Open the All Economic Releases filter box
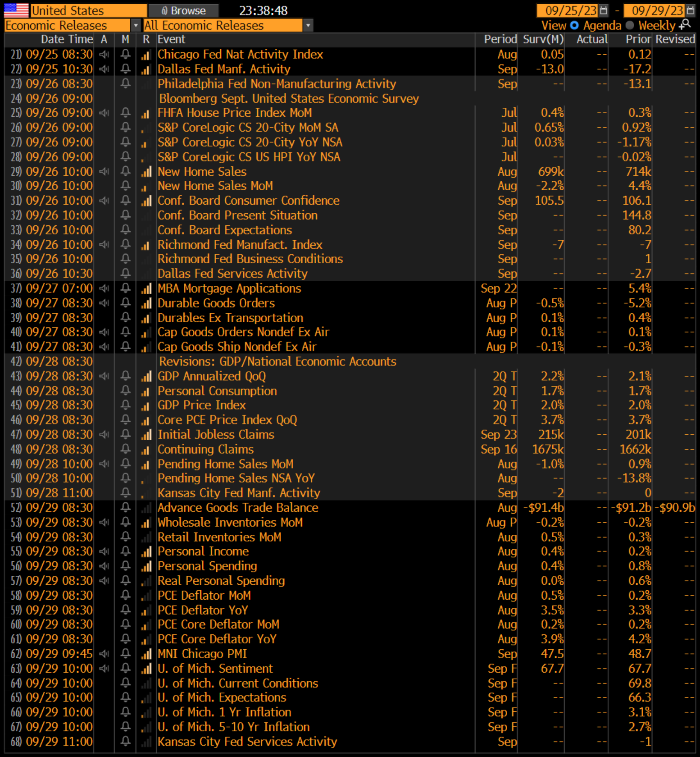 click(x=223, y=26)
